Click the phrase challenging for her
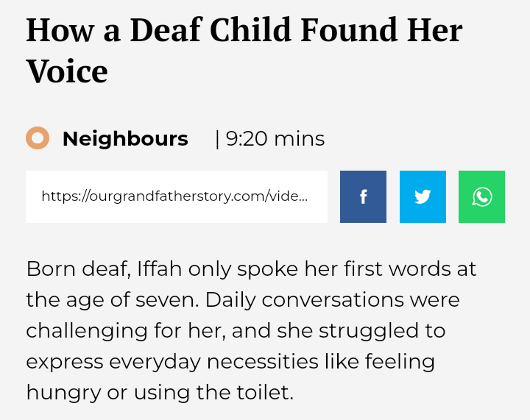 [x=125, y=330]
